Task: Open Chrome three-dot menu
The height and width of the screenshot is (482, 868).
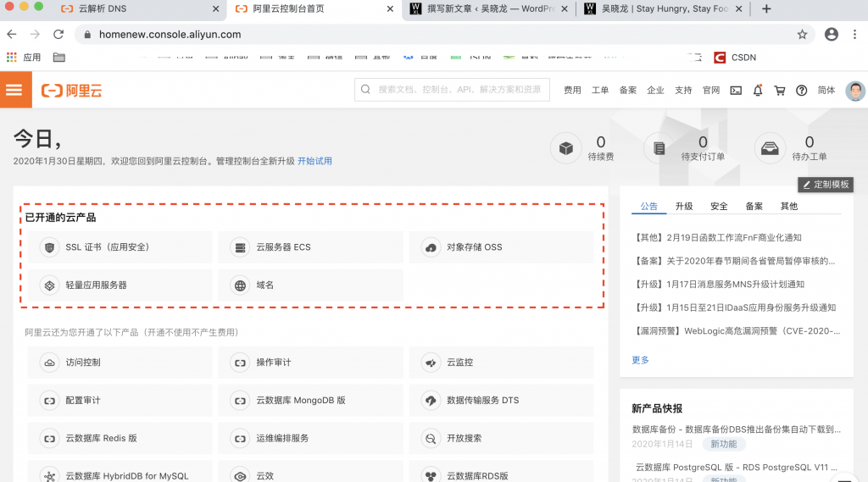Action: click(x=854, y=35)
